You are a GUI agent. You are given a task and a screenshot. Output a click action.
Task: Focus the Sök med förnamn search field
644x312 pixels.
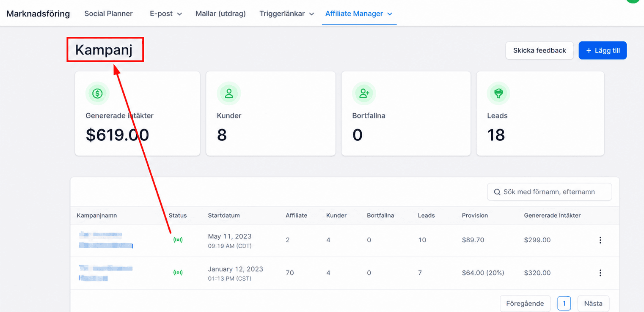point(549,192)
